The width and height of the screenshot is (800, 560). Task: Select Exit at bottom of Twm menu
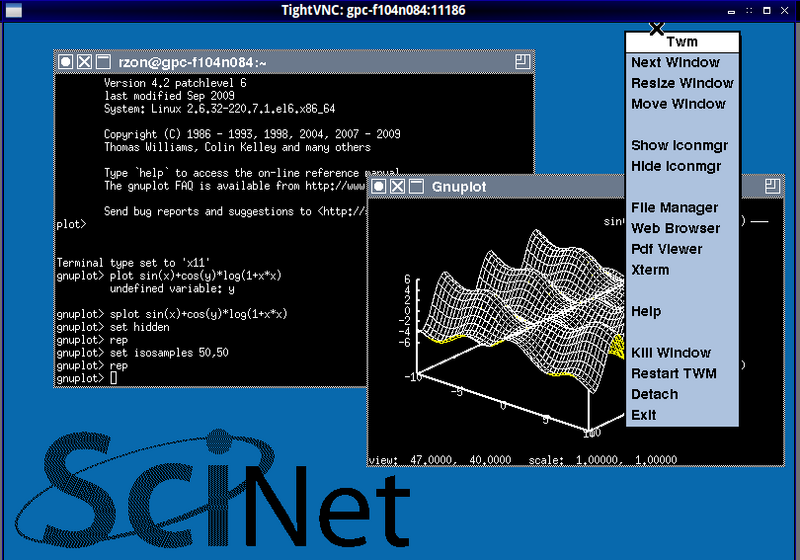(x=682, y=415)
